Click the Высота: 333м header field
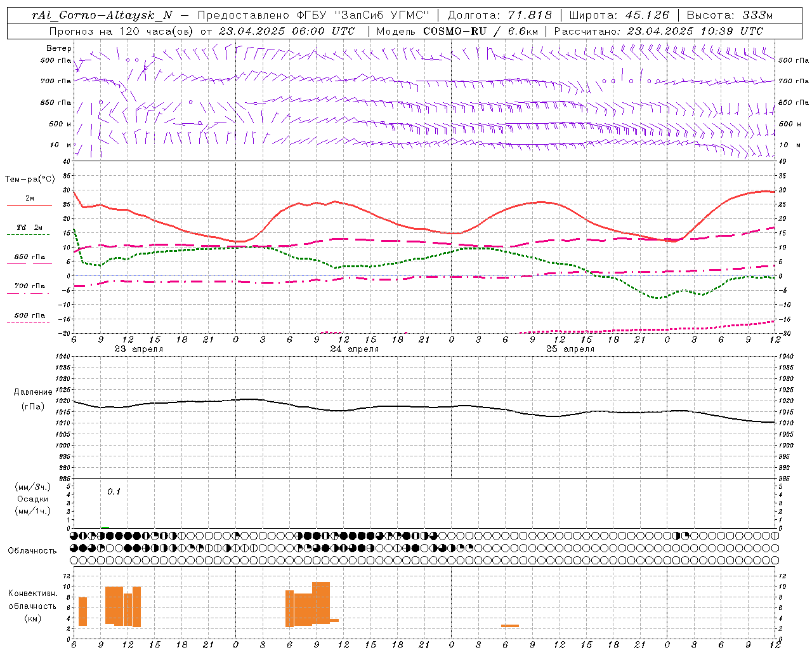812x650 pixels. (x=730, y=16)
